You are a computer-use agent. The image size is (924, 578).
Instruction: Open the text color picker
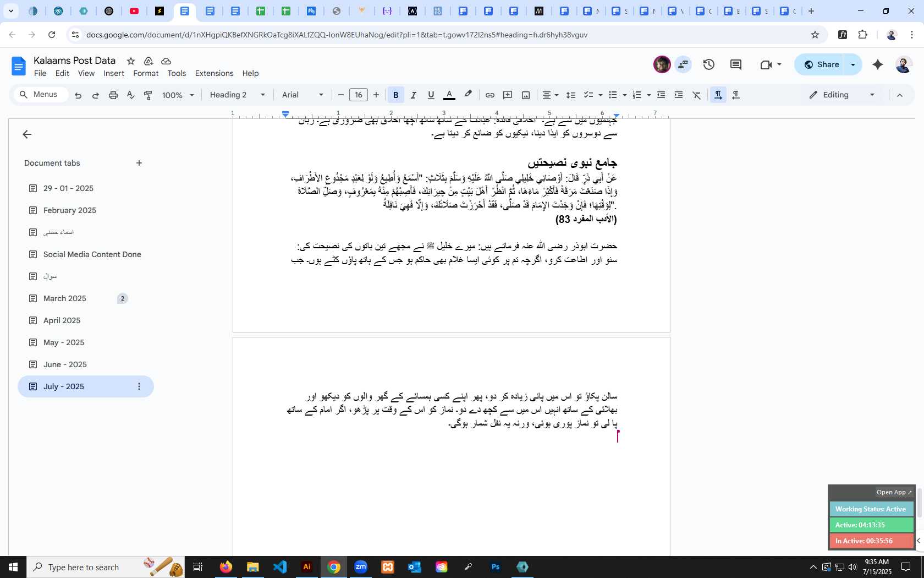pos(449,95)
